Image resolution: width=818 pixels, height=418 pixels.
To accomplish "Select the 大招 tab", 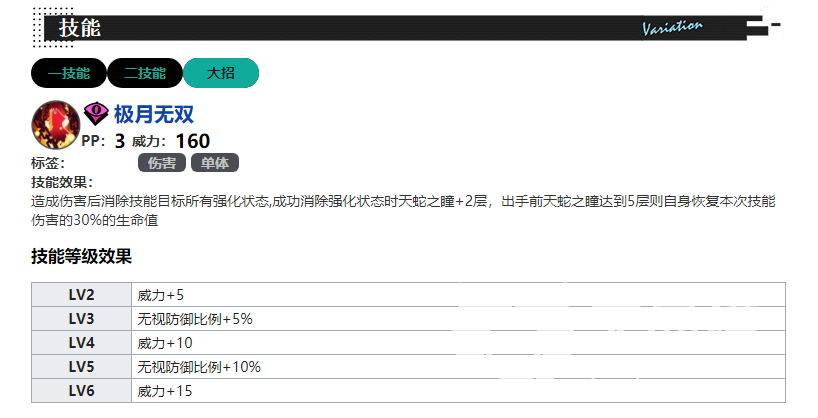I will (x=221, y=73).
